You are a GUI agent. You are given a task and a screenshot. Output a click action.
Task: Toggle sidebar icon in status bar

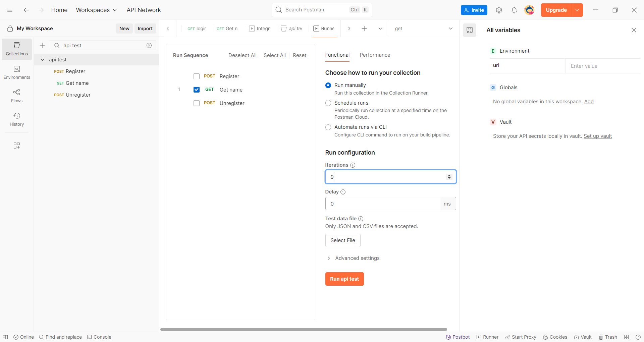pos(5,337)
